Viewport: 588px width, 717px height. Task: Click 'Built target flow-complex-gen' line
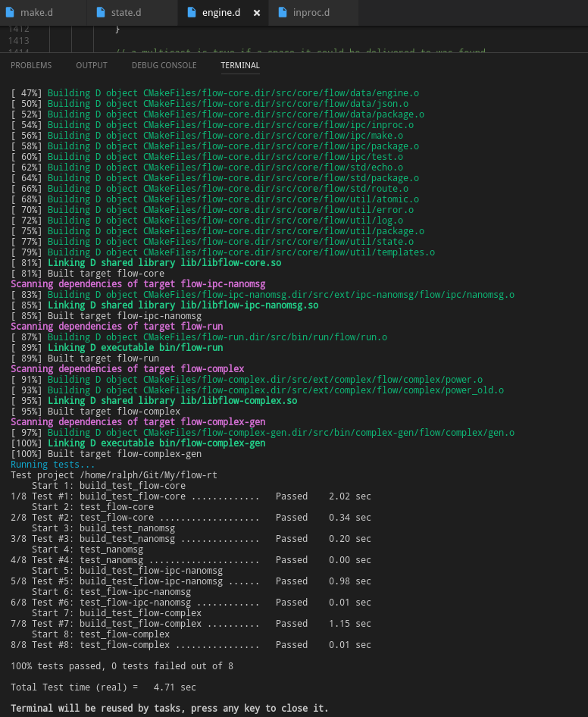pyautogui.click(x=106, y=454)
